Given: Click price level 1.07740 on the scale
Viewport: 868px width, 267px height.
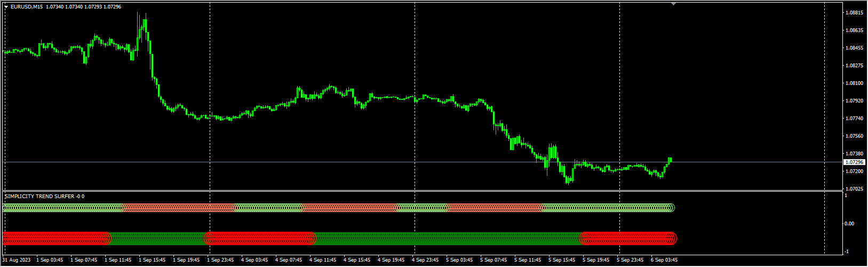Looking at the screenshot, I should (x=855, y=118).
